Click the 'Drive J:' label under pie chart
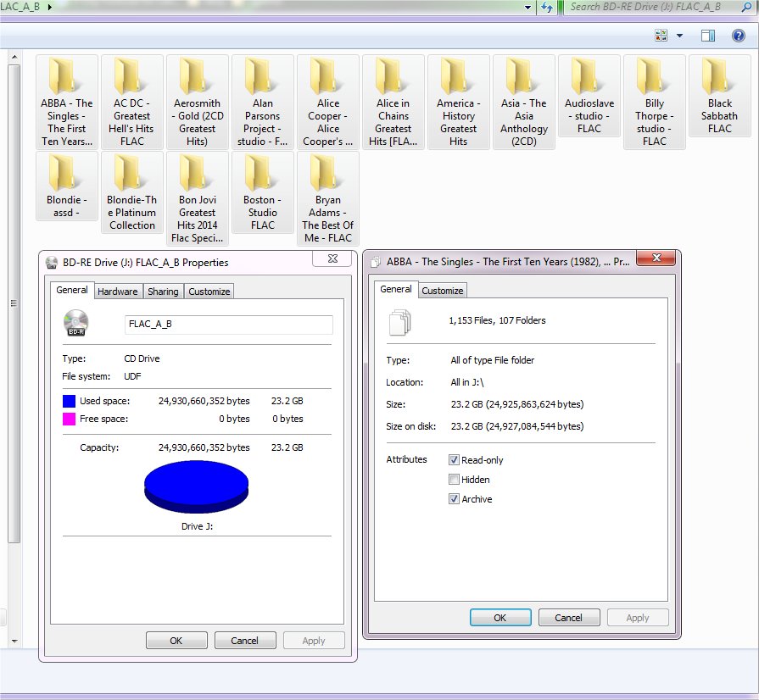Image resolution: width=759 pixels, height=700 pixels. pos(197,526)
